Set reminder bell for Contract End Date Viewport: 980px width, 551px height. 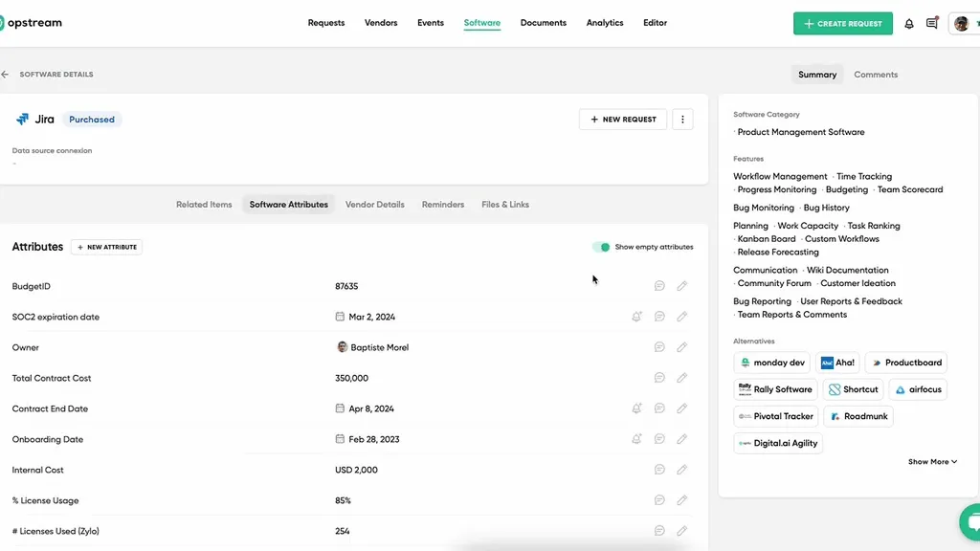[x=636, y=408]
